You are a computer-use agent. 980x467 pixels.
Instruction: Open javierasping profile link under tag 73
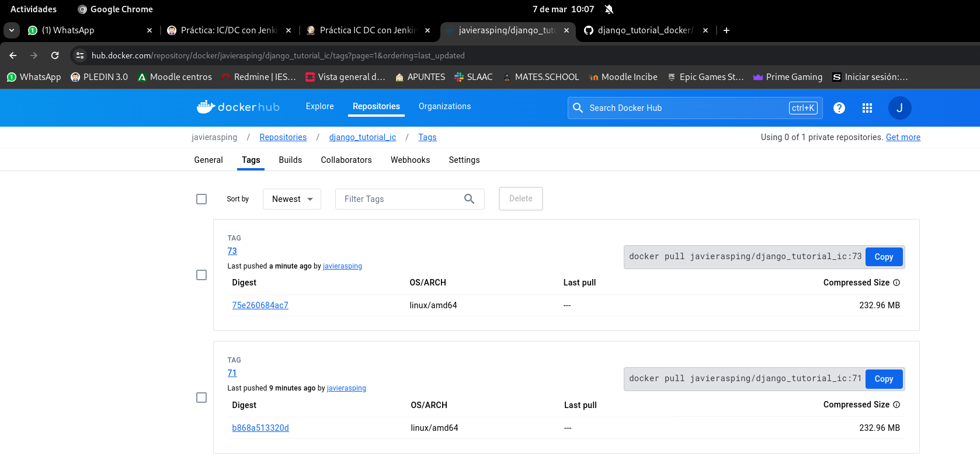coord(343,266)
